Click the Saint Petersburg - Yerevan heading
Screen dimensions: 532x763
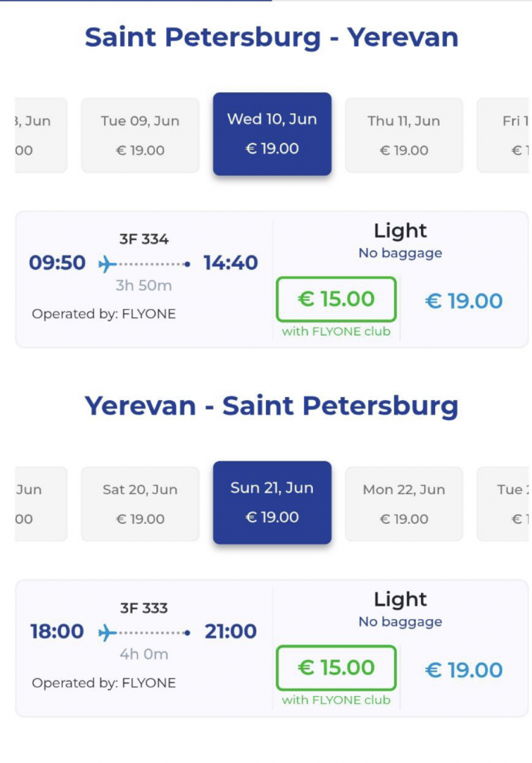[x=271, y=37]
